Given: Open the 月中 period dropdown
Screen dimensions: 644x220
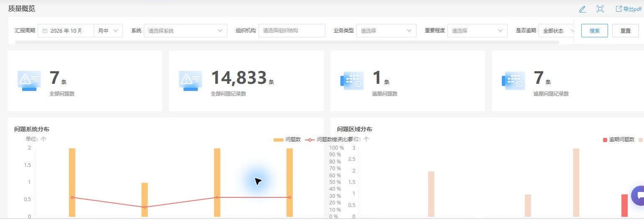Looking at the screenshot, I should [108, 31].
